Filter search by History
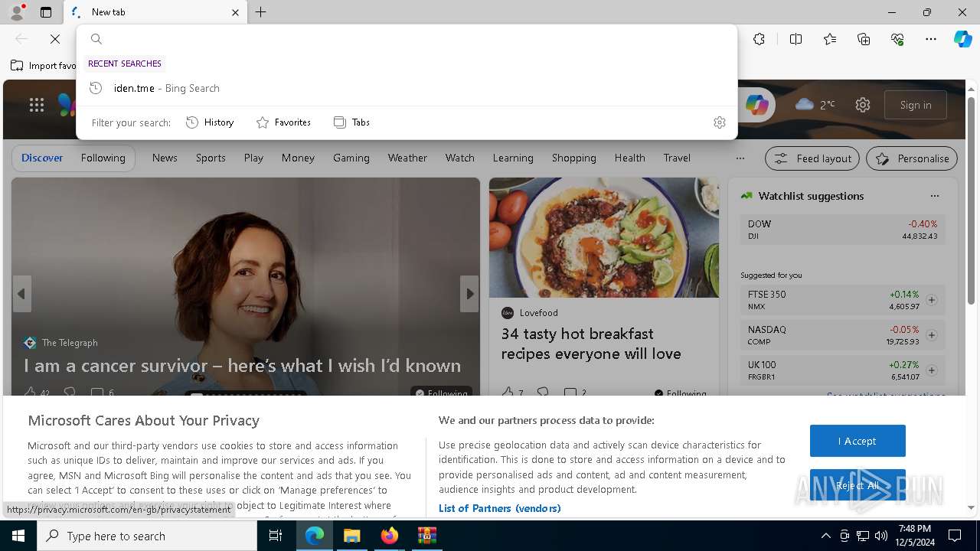Image resolution: width=980 pixels, height=551 pixels. [210, 122]
